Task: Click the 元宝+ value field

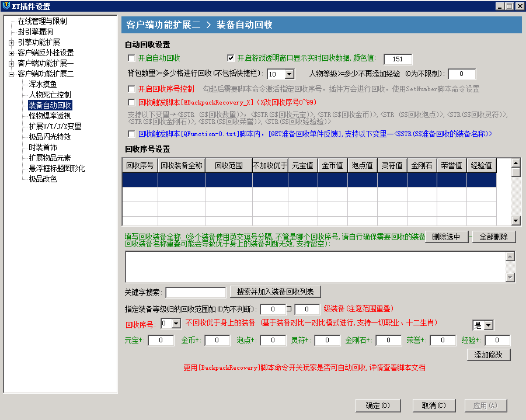Action: (161, 340)
